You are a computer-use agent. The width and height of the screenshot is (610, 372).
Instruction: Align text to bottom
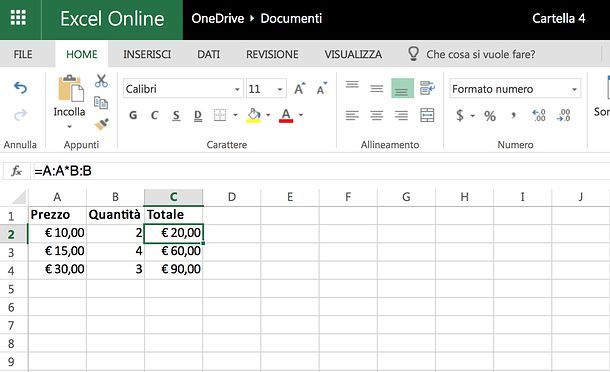pos(402,88)
